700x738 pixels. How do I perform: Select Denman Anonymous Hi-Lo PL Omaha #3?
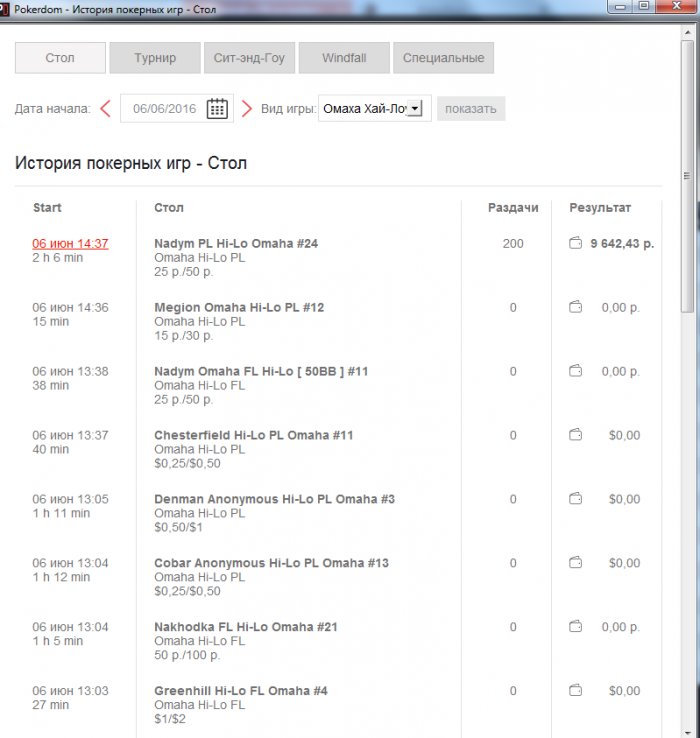point(274,499)
